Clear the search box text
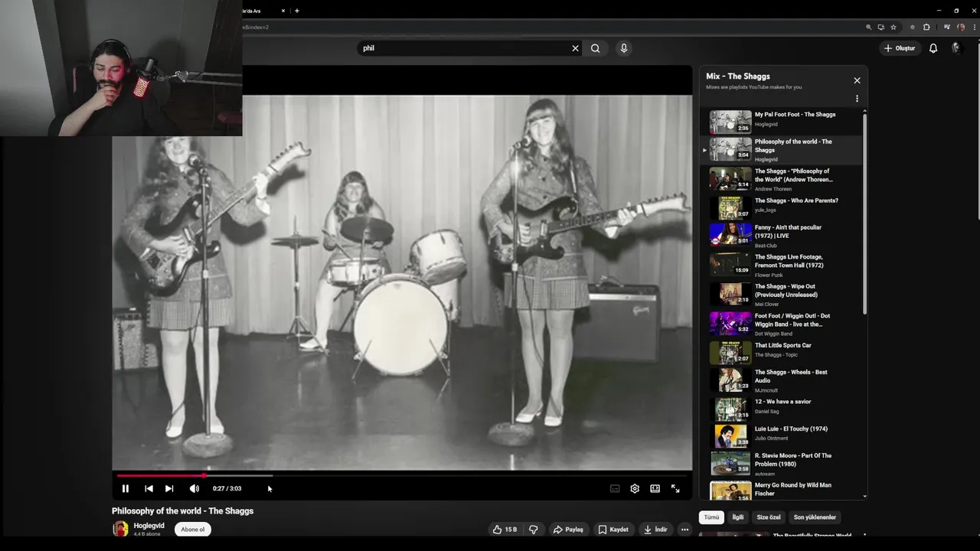Image resolution: width=980 pixels, height=551 pixels. pos(575,48)
